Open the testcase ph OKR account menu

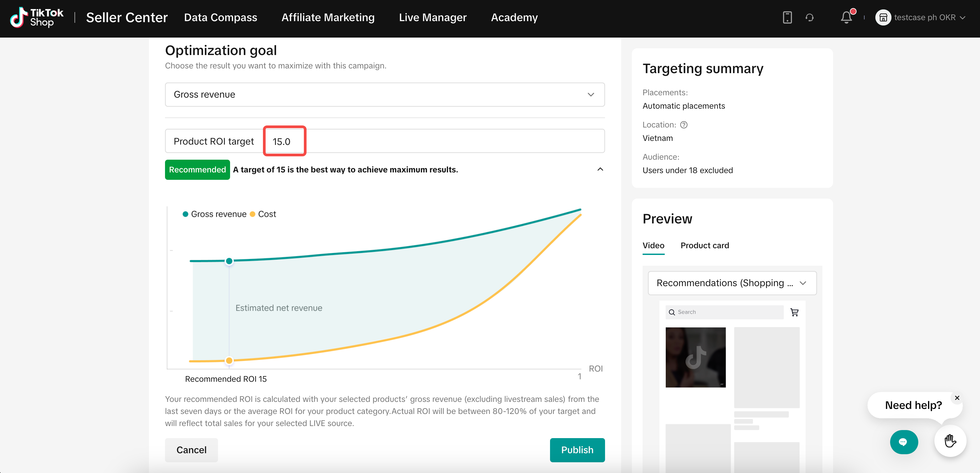pos(921,17)
